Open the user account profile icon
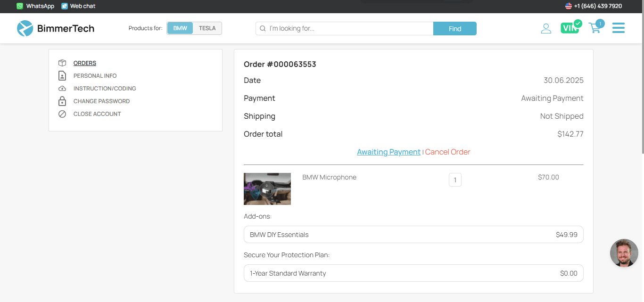 pos(546,29)
